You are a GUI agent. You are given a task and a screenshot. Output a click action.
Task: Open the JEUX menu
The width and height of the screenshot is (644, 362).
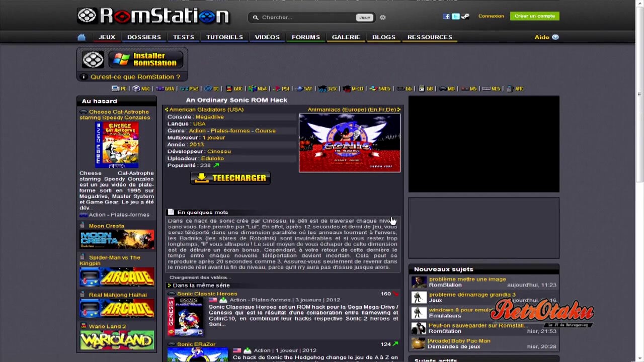click(107, 37)
